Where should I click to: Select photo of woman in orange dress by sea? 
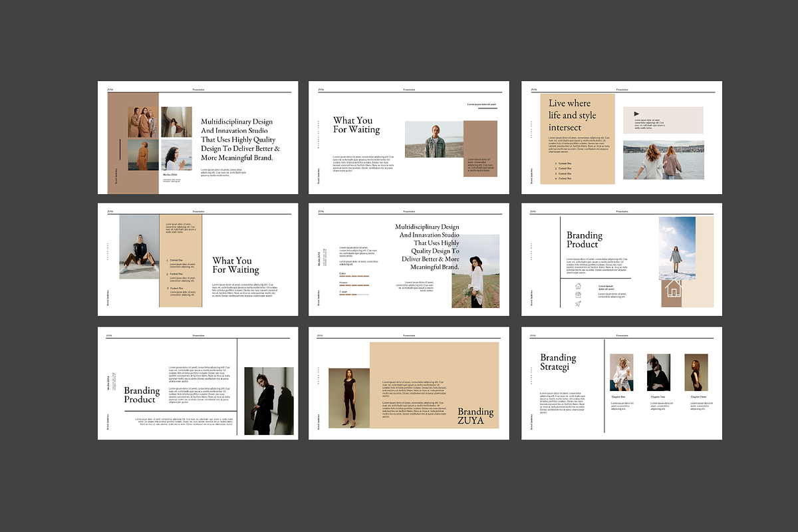(143, 156)
